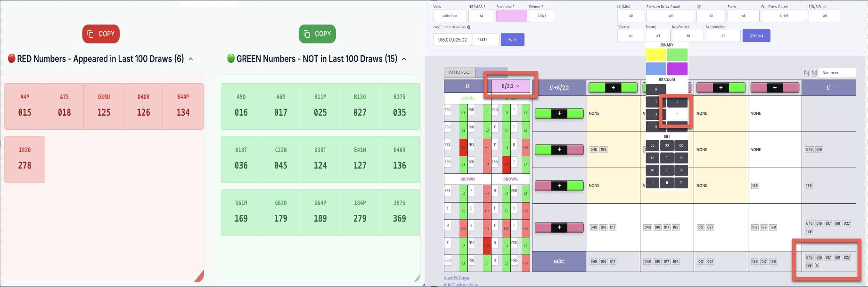Select the yellow swatch in Binary panel
868x287 pixels.
click(x=655, y=55)
